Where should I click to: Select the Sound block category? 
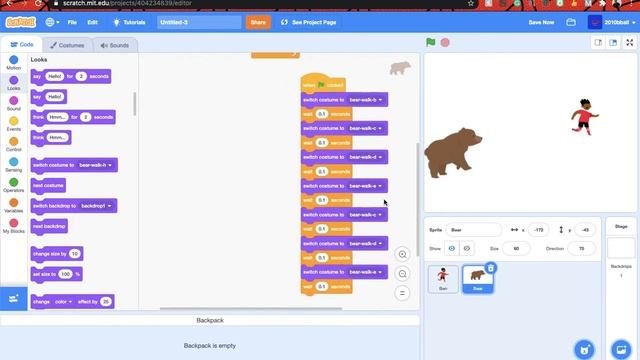tap(13, 104)
